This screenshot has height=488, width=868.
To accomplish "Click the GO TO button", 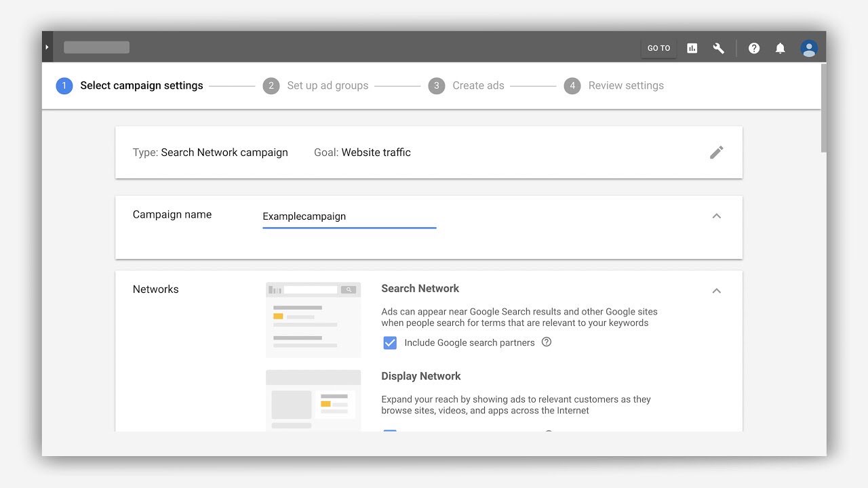I will pos(658,48).
